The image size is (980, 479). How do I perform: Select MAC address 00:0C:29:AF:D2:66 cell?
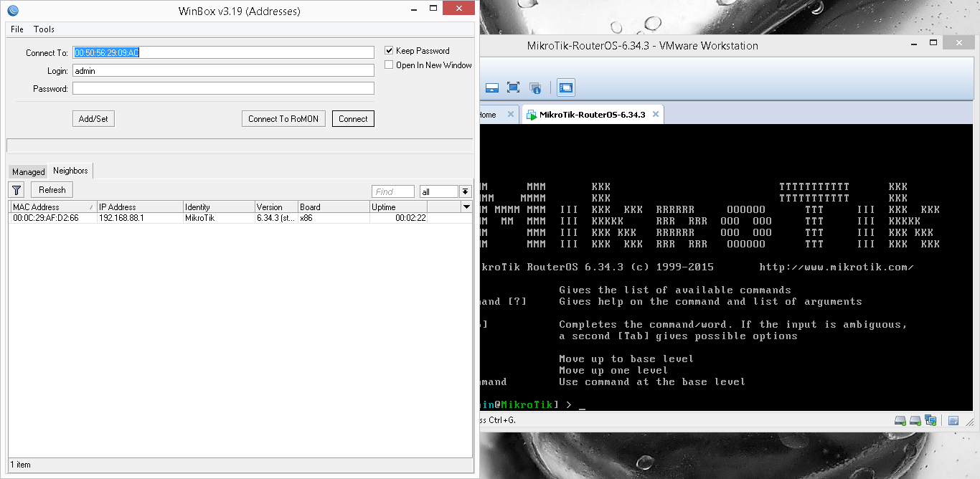[x=54, y=218]
